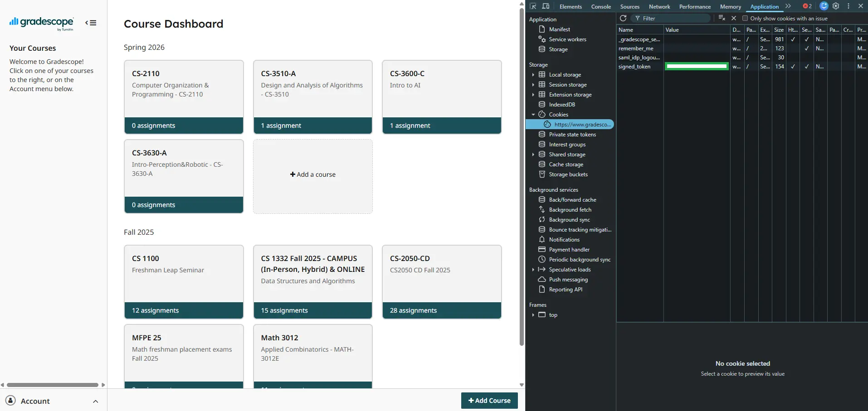This screenshot has height=411, width=868.
Task: Click the clear all cookies icon
Action: (722, 18)
